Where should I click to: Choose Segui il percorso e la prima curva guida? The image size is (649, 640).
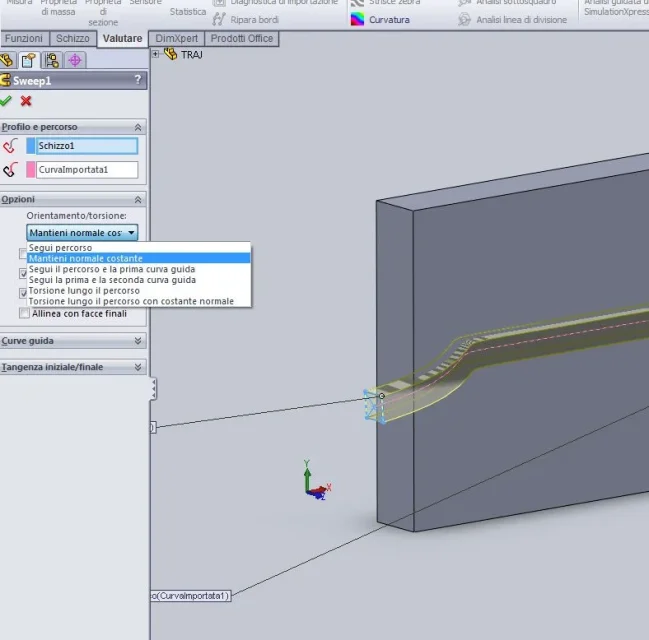(x=139, y=269)
